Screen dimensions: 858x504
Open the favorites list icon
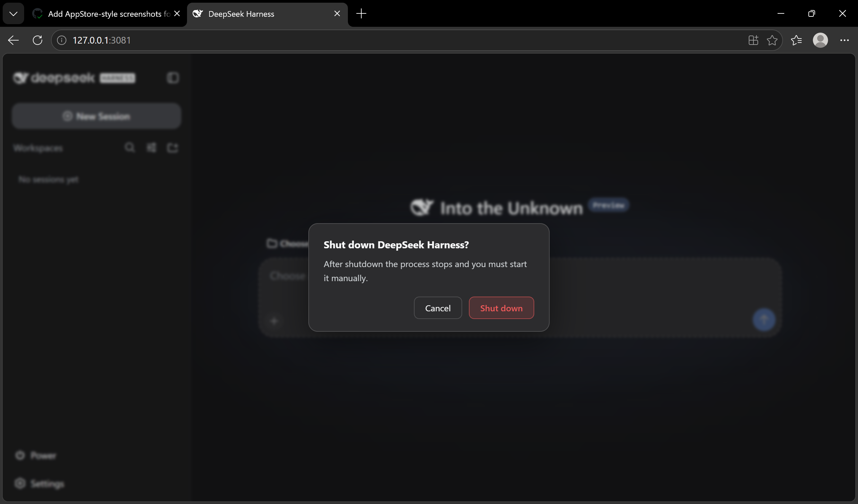pyautogui.click(x=796, y=40)
